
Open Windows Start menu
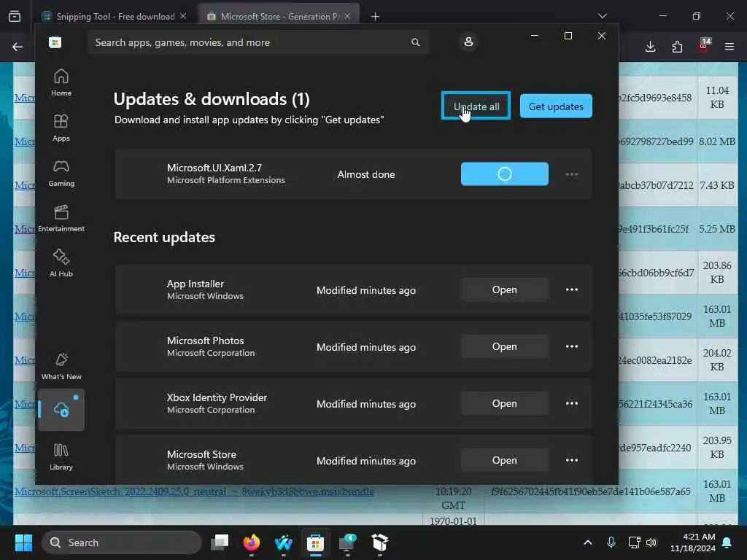(x=23, y=542)
